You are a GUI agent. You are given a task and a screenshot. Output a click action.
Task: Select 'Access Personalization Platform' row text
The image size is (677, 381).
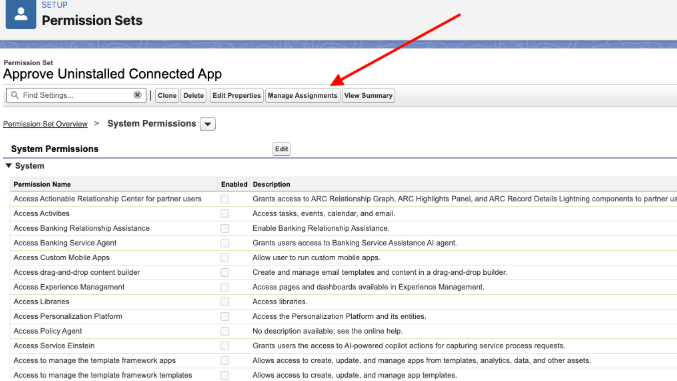[x=68, y=316]
